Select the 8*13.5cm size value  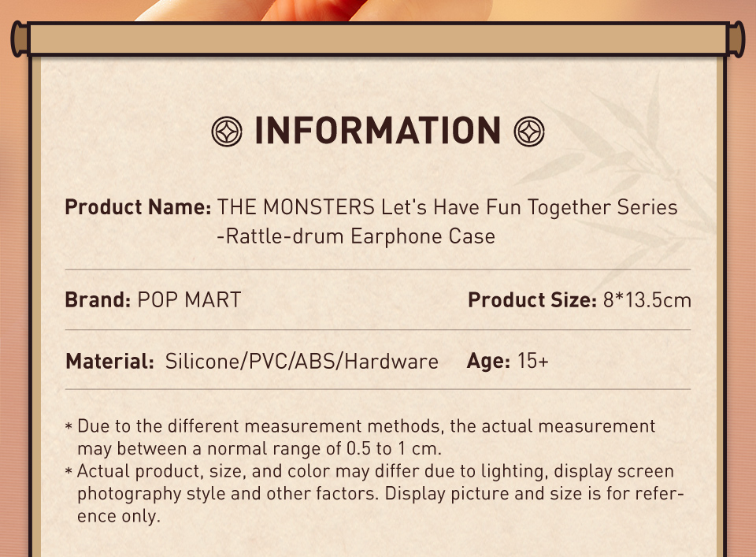coord(647,300)
